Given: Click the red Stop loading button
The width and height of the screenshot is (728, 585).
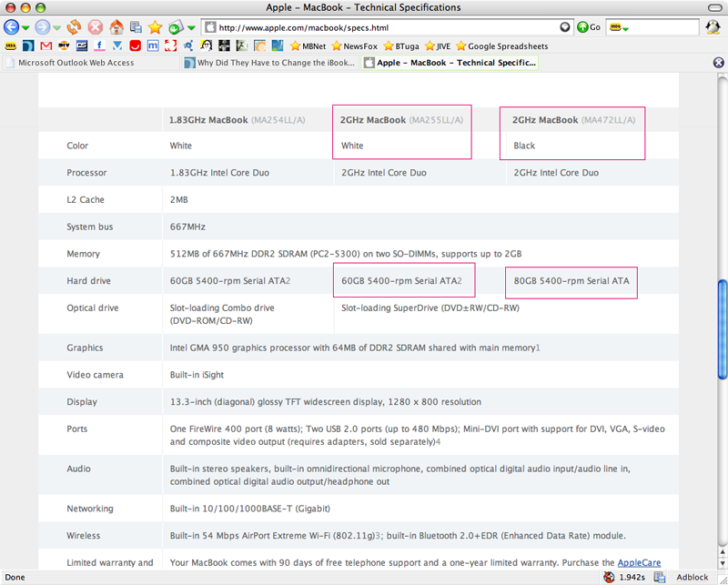Looking at the screenshot, I should [x=96, y=27].
